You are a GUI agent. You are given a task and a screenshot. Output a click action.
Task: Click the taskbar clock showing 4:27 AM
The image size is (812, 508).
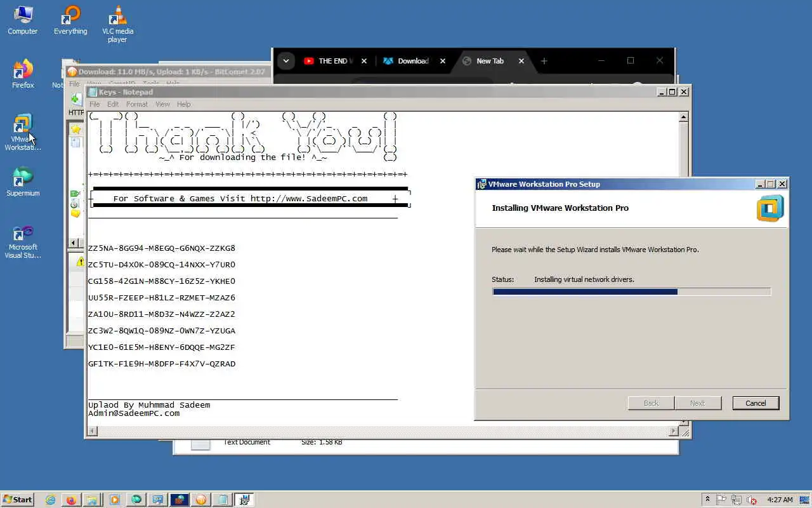(780, 500)
